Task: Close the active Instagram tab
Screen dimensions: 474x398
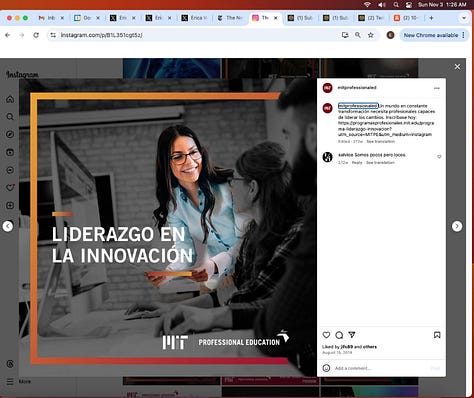Action: coord(276,18)
